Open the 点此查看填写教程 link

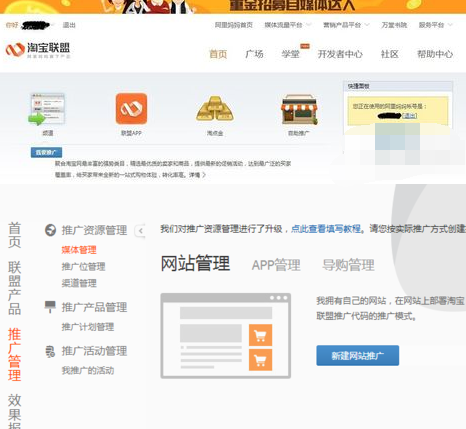(x=326, y=229)
